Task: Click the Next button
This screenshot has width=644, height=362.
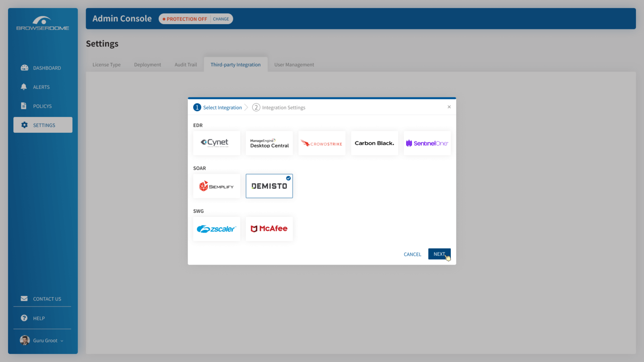Action: click(440, 254)
